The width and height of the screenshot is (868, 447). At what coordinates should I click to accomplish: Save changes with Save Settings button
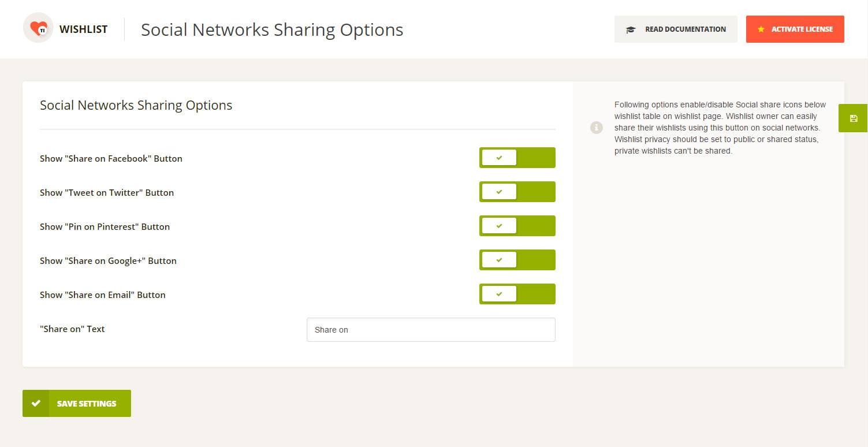[x=77, y=403]
